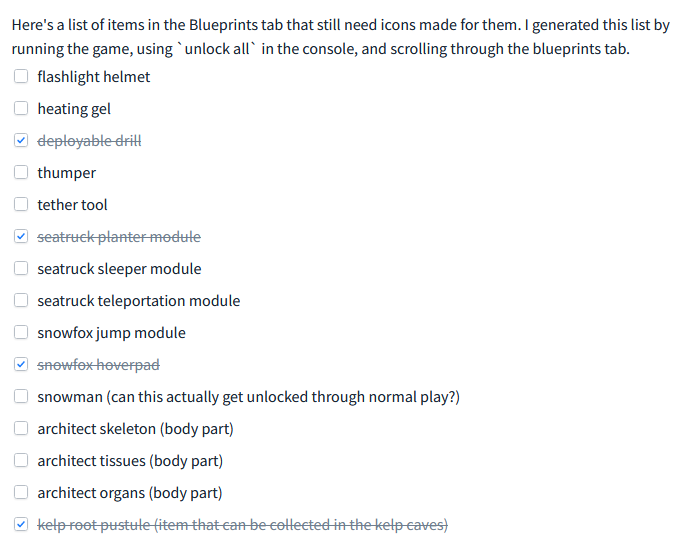The height and width of the screenshot is (541, 687).
Task: Mark thumper as done
Action: (21, 172)
